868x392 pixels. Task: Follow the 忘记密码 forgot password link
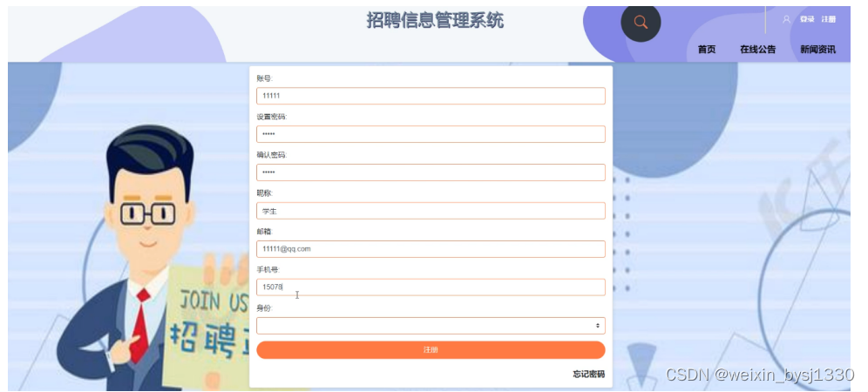pyautogui.click(x=588, y=375)
